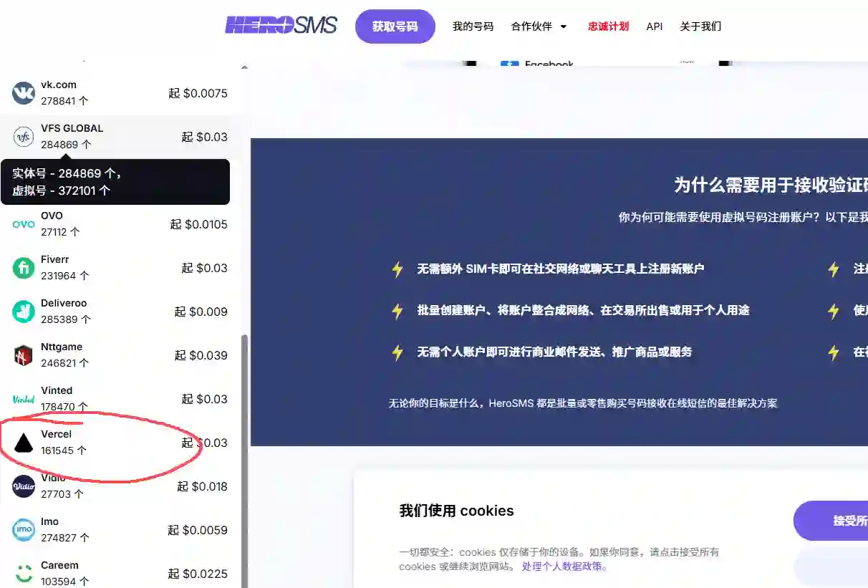This screenshot has height=588, width=868.
Task: Select the Imo service icon
Action: pyautogui.click(x=23, y=529)
